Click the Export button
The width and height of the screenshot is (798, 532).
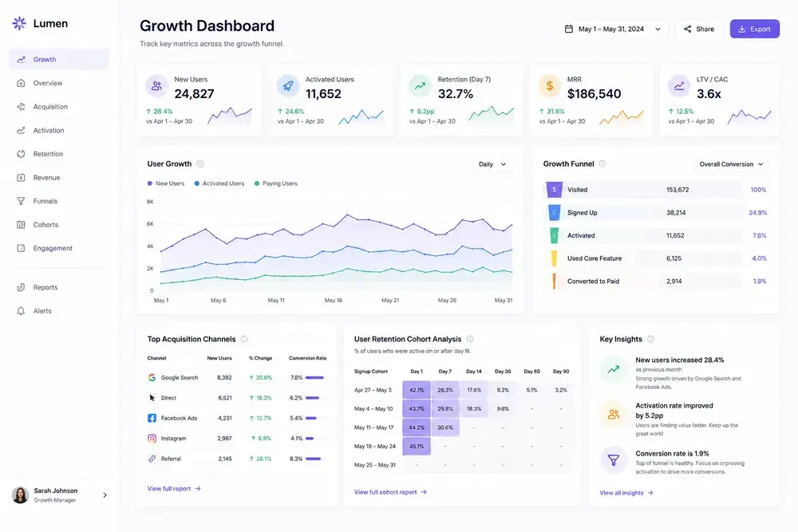pos(754,29)
